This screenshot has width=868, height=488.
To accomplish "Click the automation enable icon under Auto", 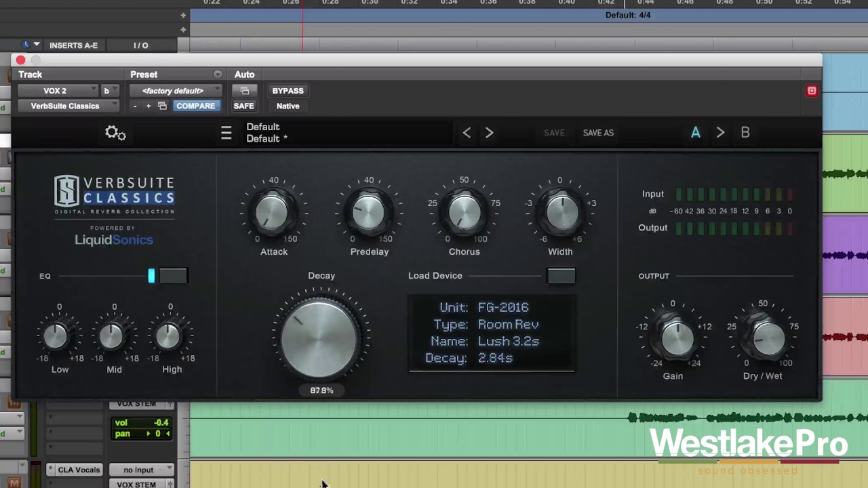I will [245, 91].
